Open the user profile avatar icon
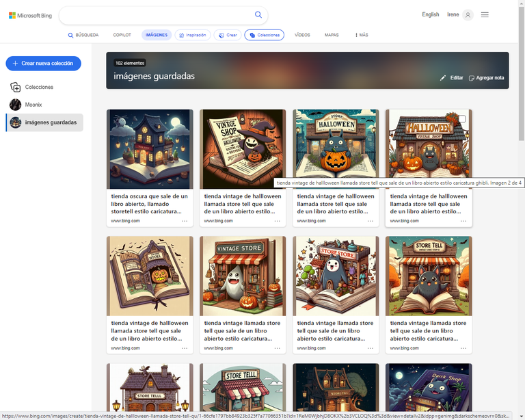 click(x=468, y=15)
